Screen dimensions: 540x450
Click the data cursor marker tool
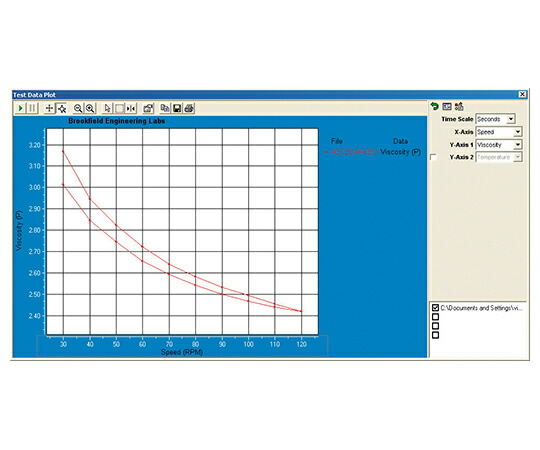click(131, 108)
